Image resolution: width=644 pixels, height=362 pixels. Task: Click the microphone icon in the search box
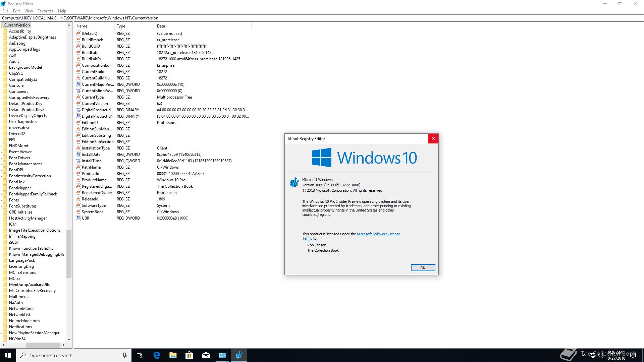pos(124,355)
